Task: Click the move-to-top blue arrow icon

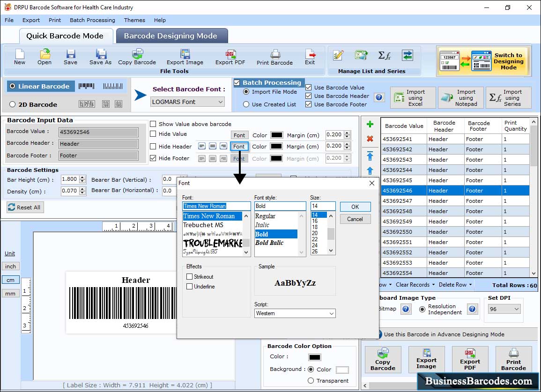Action: click(370, 155)
